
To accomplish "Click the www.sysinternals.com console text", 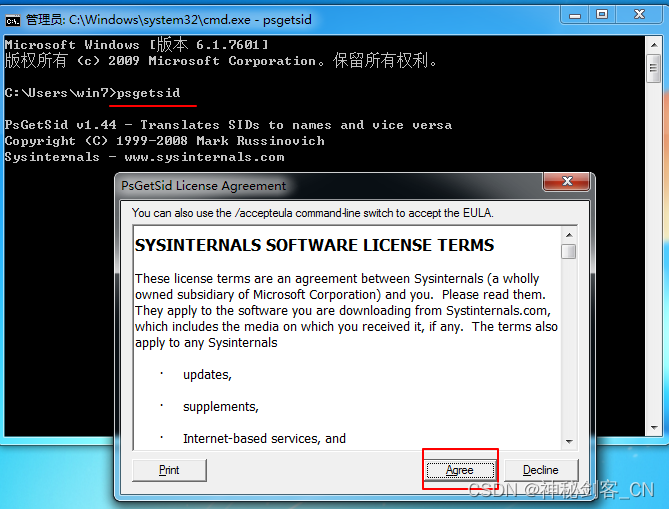I will tap(204, 157).
